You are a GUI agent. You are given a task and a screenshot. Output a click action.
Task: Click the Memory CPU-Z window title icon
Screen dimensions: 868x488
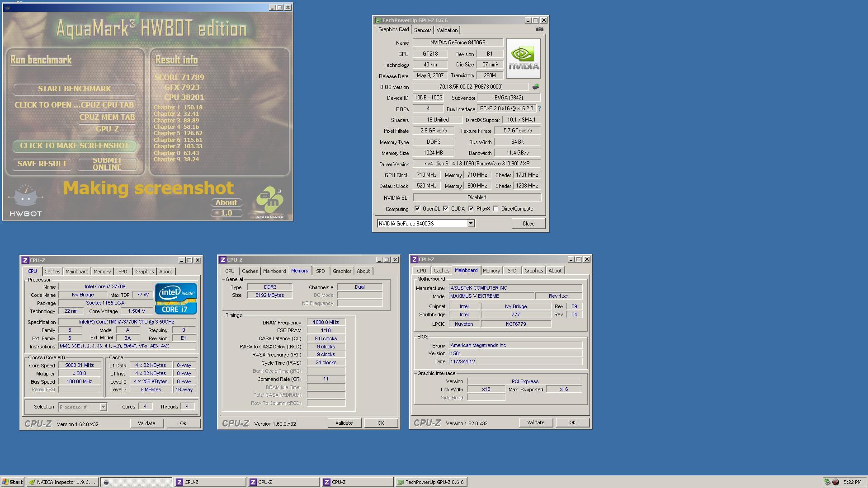tap(222, 260)
